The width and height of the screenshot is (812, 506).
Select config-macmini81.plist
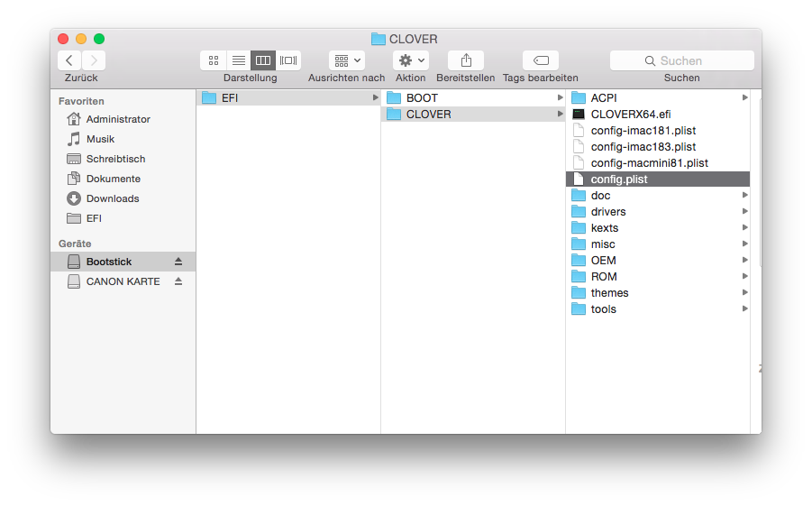[658, 162]
